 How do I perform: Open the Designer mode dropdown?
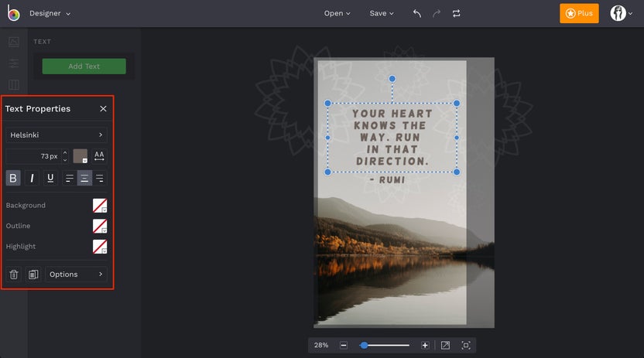coord(50,13)
